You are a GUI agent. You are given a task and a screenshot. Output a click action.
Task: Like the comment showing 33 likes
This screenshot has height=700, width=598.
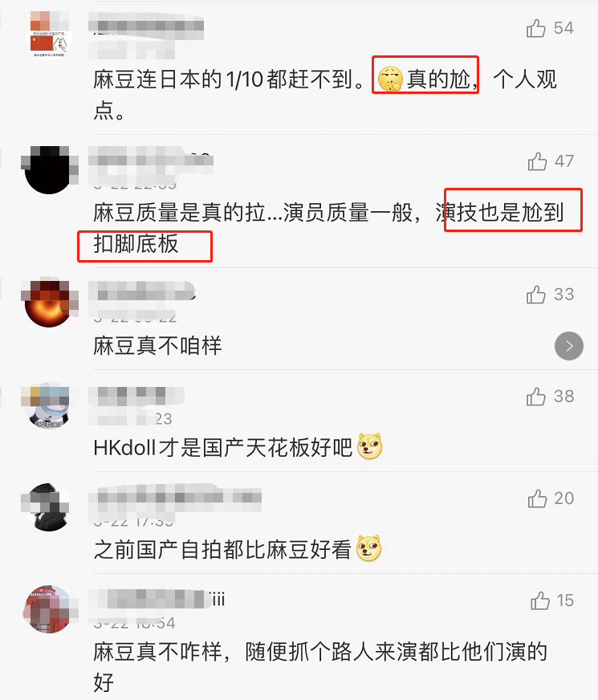tap(536, 295)
